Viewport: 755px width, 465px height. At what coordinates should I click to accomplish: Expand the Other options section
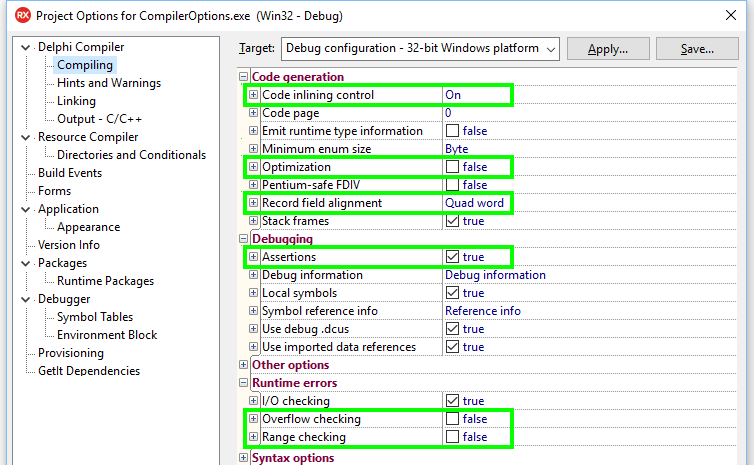244,365
